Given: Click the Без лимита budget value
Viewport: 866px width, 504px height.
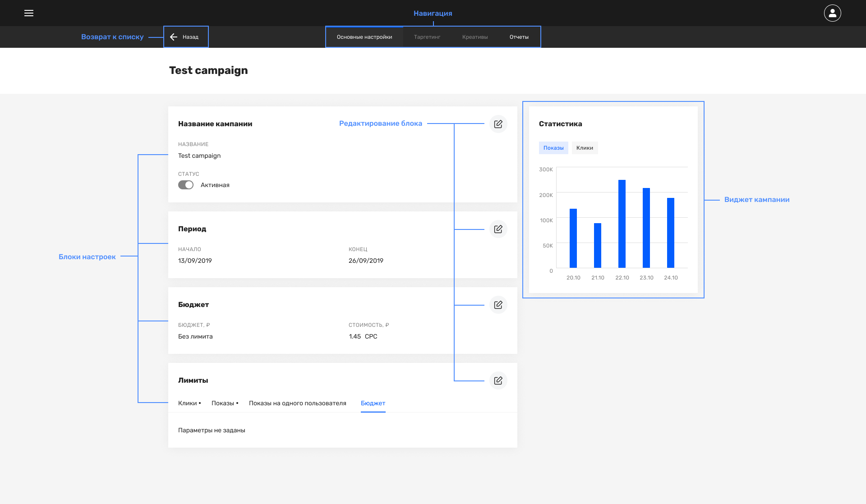Looking at the screenshot, I should click(x=195, y=336).
